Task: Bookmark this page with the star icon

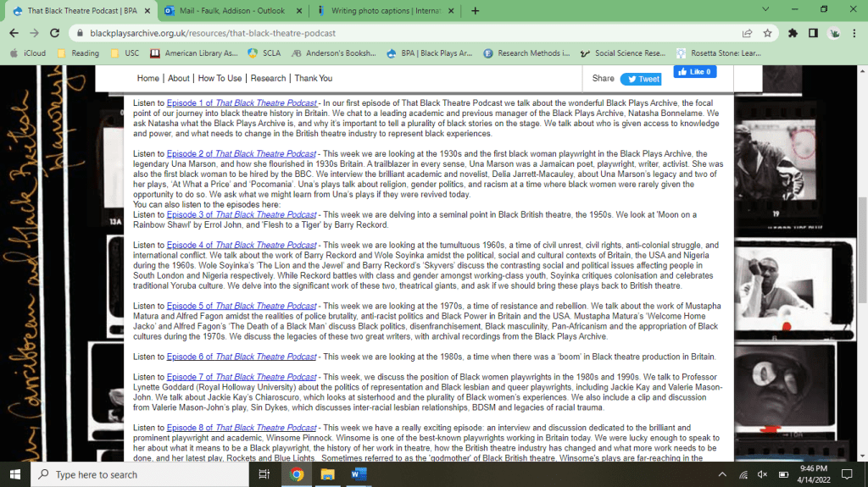Action: coord(767,33)
